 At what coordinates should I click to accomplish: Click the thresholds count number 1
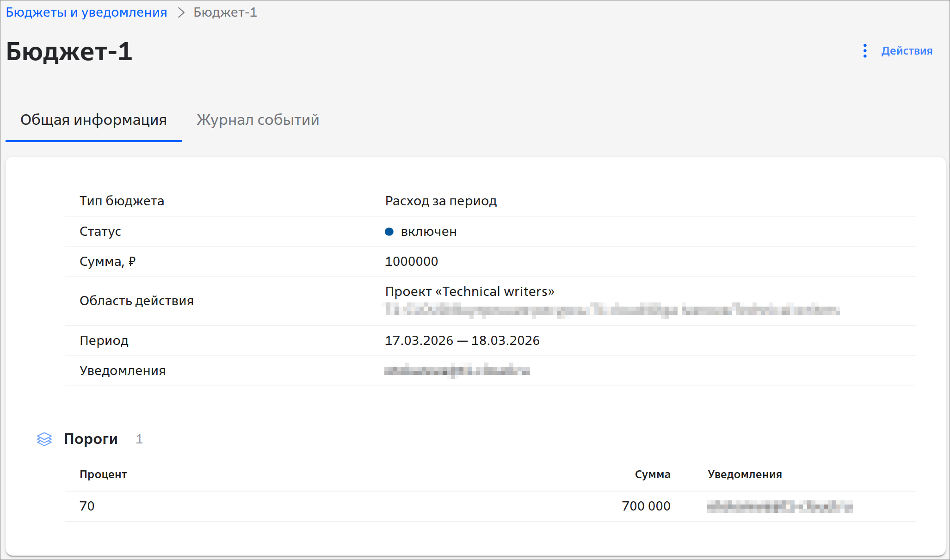coord(139,439)
